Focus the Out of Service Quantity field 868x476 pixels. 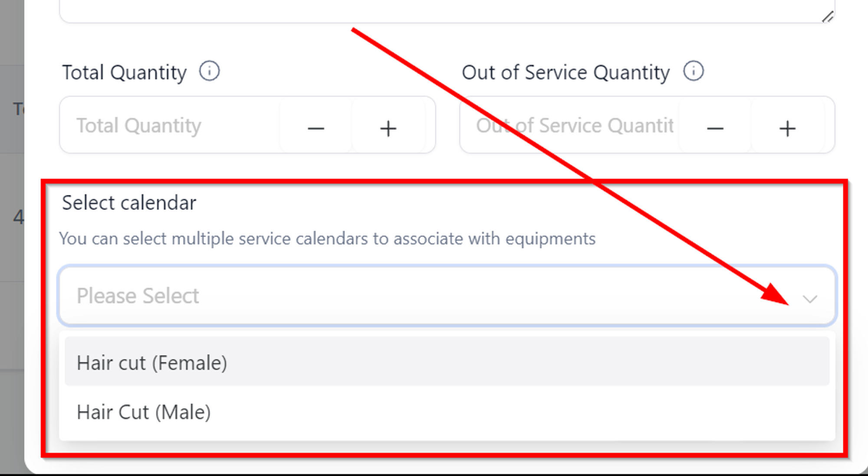(569, 126)
